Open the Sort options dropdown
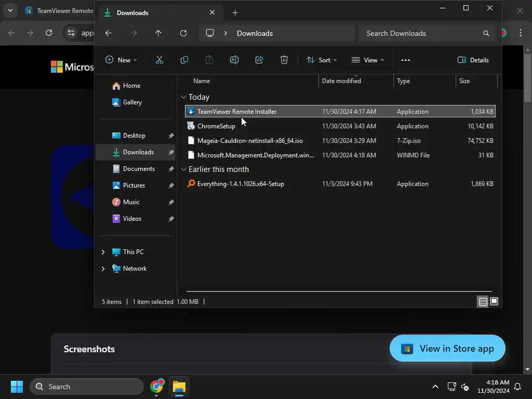Screen dimensions: 532x399 322,60
